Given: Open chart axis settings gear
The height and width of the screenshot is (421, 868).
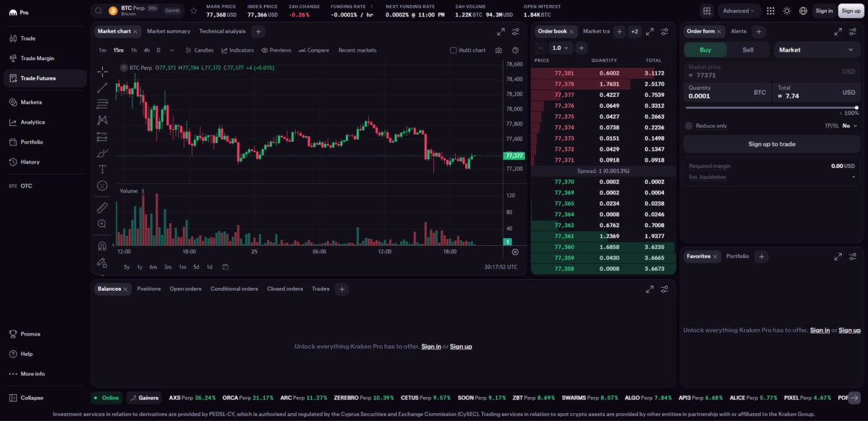Looking at the screenshot, I should click(515, 252).
